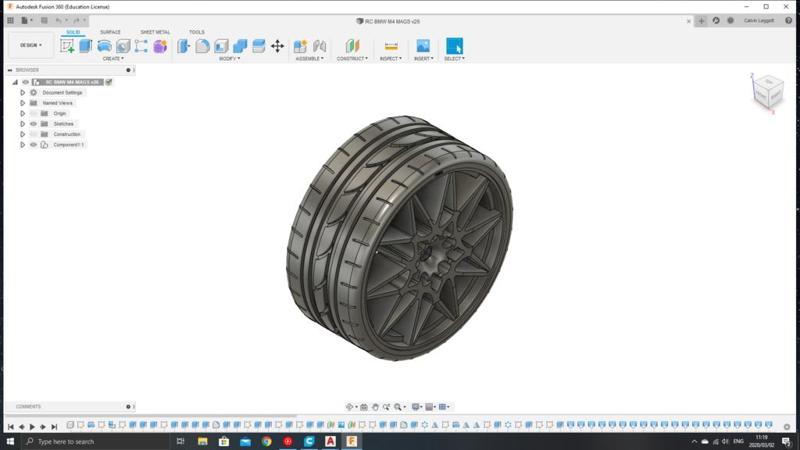The height and width of the screenshot is (450, 800).
Task: Select the Create Sketch tool
Action: point(67,46)
